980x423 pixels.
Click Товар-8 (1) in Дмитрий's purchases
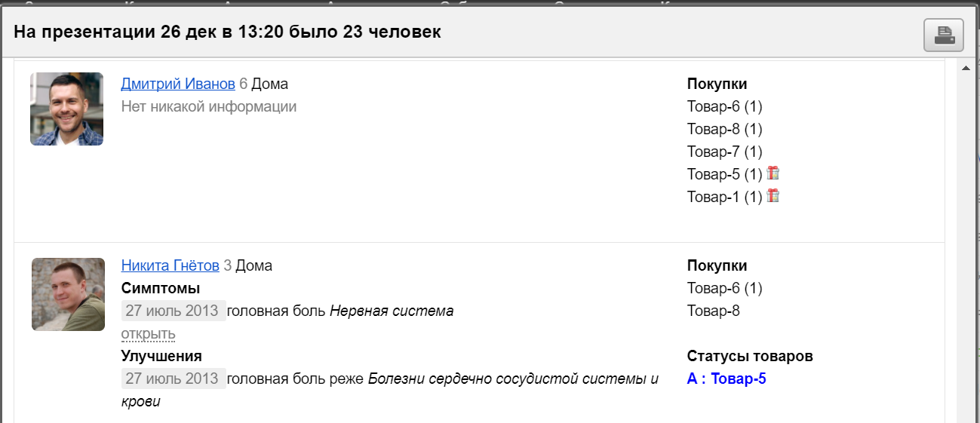coord(724,129)
